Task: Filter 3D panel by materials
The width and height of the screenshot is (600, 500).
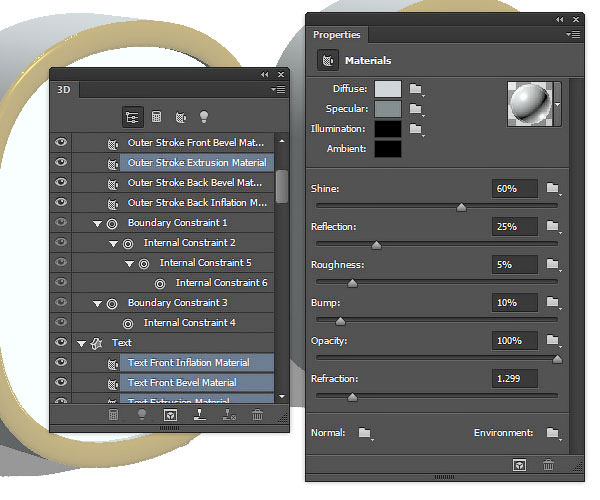Action: [181, 116]
